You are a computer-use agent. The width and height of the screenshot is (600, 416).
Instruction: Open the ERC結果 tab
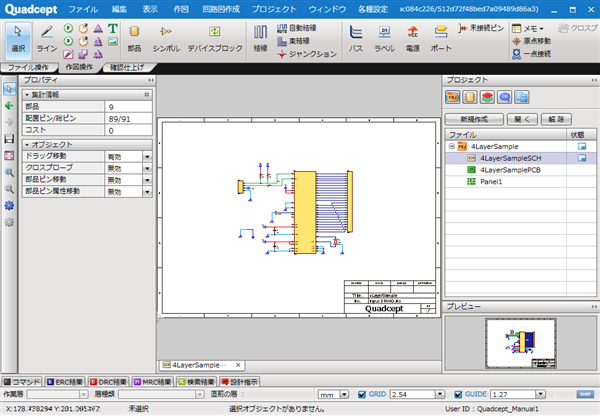[x=65, y=382]
